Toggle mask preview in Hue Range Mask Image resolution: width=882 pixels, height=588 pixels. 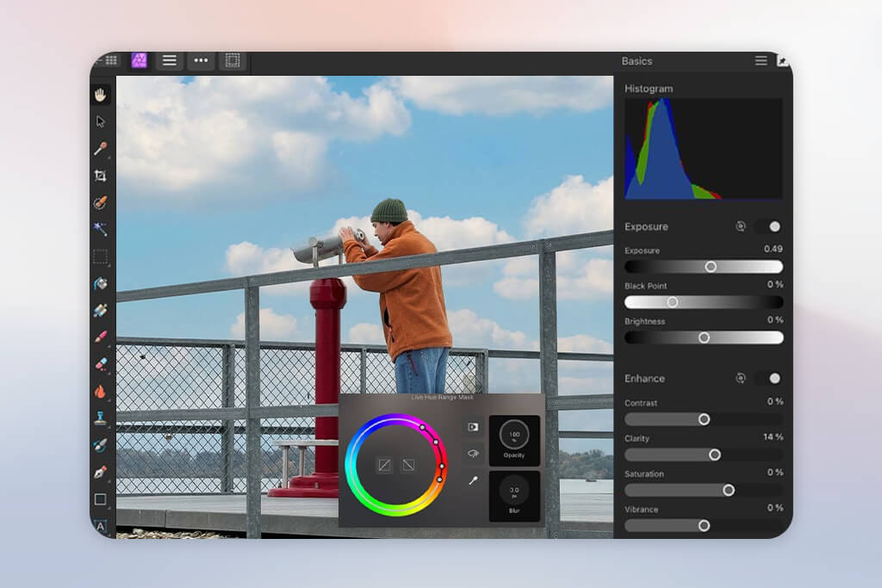(x=473, y=427)
